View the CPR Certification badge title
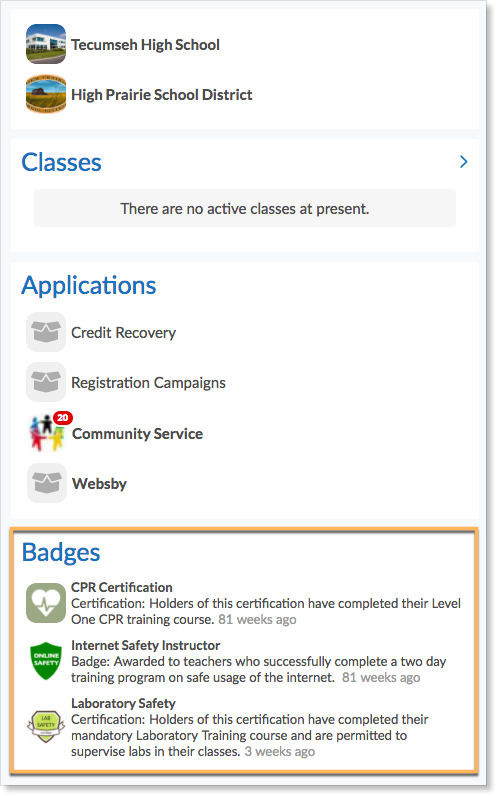Image resolution: width=497 pixels, height=796 pixels. tap(122, 587)
